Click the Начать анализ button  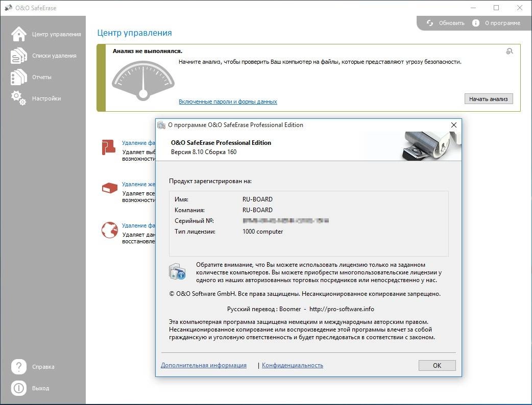point(489,99)
